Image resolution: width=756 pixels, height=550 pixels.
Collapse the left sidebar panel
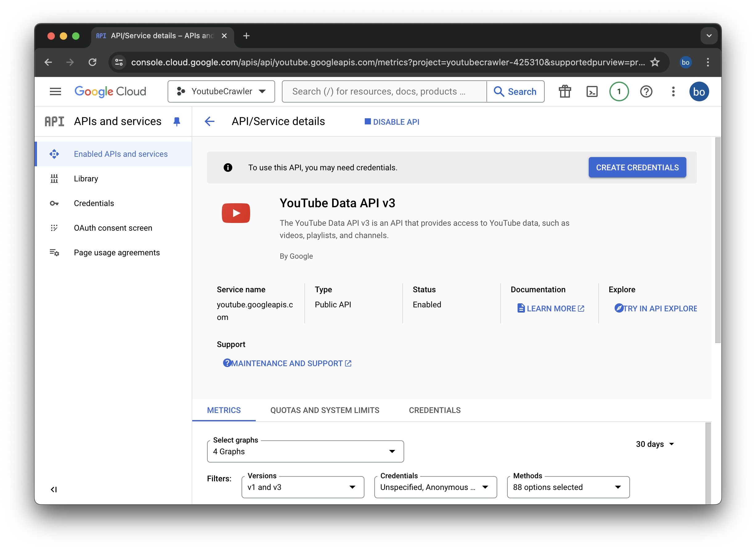(x=54, y=489)
